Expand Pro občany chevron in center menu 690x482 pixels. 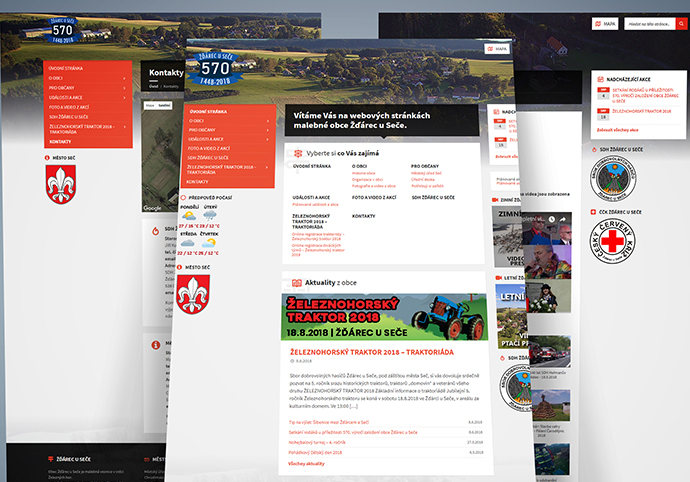pos(268,130)
